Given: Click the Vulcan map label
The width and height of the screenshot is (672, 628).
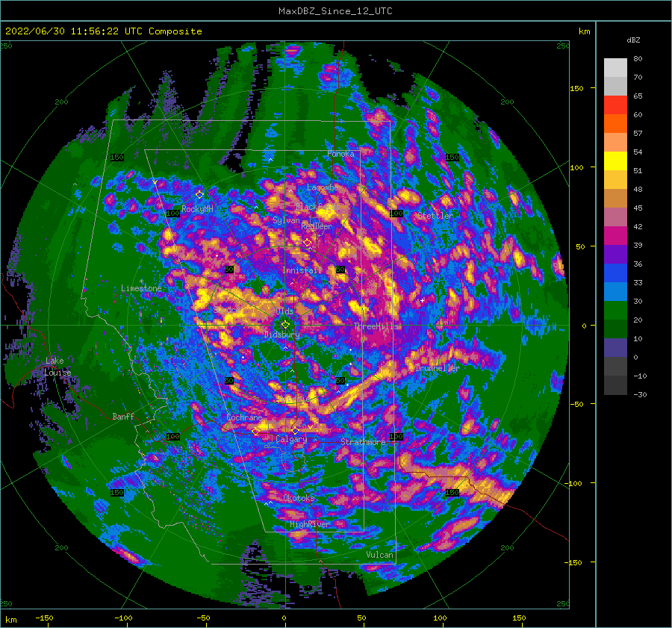Looking at the screenshot, I should 379,555.
